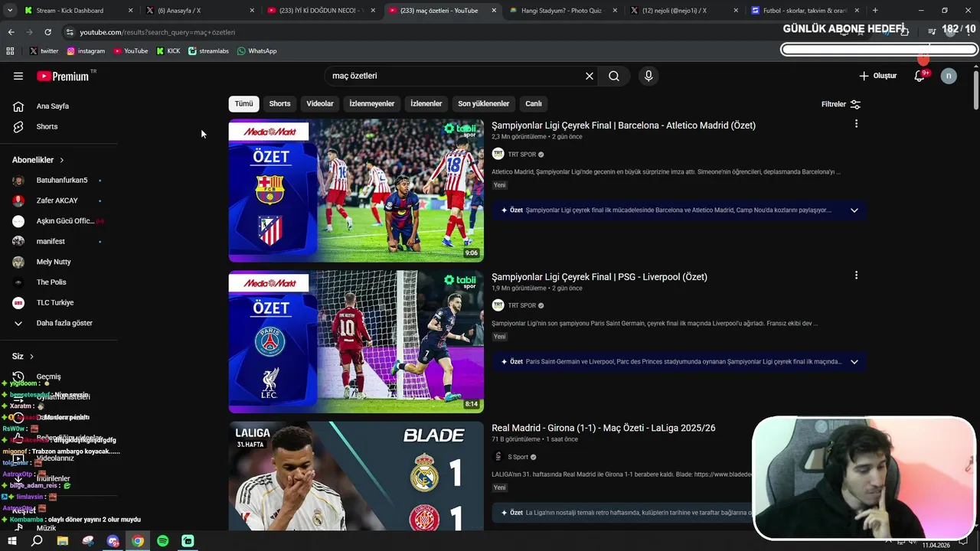Switch to Hangi Stadyum? Photo Quiz tab
Image resolution: width=980 pixels, height=551 pixels.
(x=563, y=11)
